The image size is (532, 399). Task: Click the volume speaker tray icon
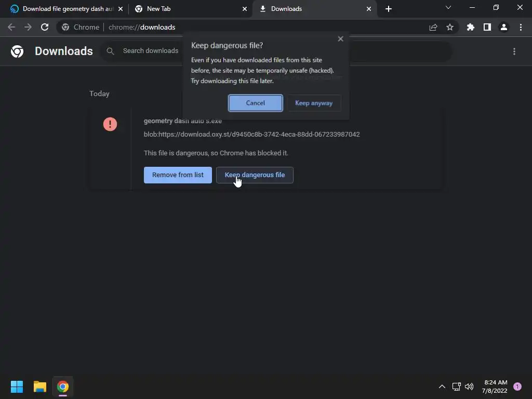[x=469, y=387]
